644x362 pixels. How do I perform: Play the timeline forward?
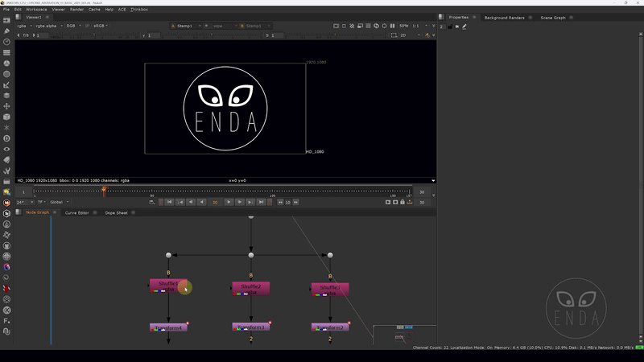tap(229, 202)
